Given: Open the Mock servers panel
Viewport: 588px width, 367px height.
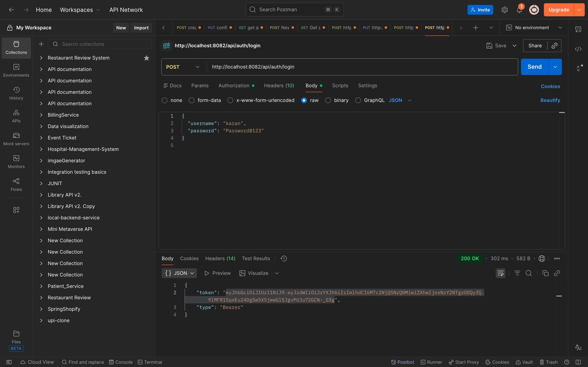Looking at the screenshot, I should [16, 139].
